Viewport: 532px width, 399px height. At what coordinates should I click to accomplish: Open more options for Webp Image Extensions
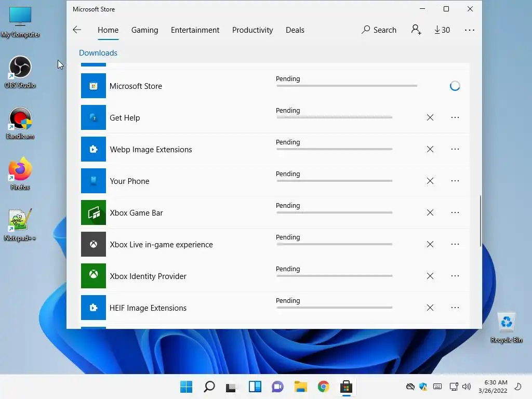point(455,149)
